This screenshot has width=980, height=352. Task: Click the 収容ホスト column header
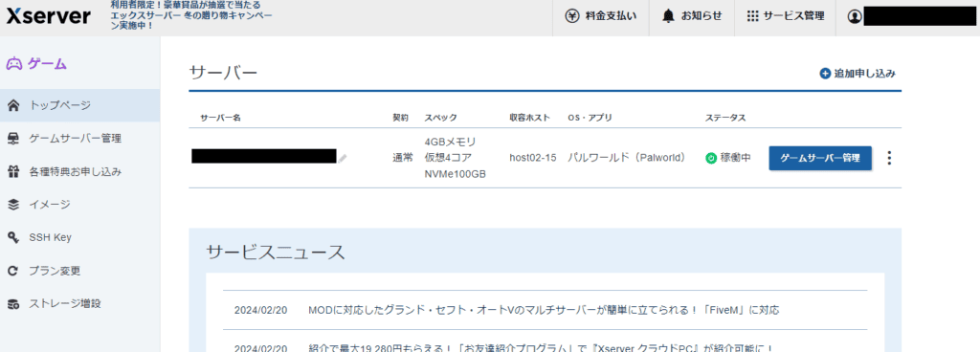tap(530, 118)
